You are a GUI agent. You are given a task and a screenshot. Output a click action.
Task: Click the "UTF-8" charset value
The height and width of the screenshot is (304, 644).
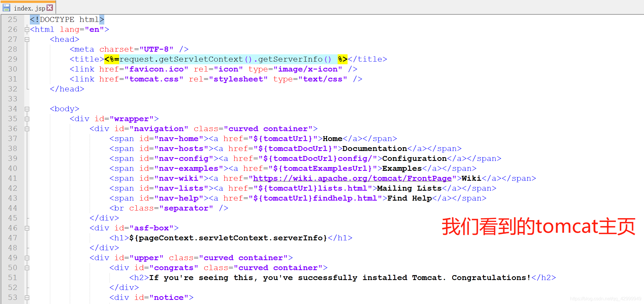click(x=156, y=49)
